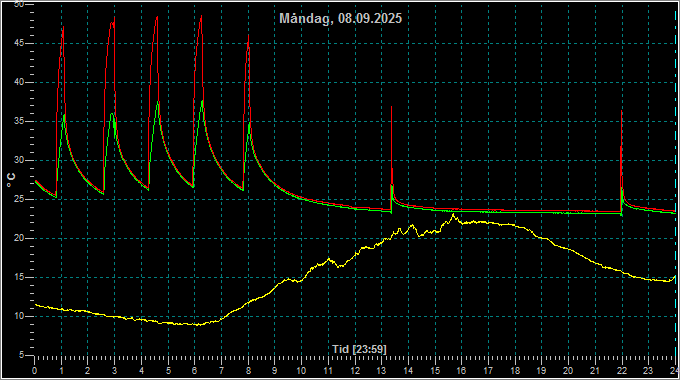Select hour 5 label on the time axis
Image resolution: width=680 pixels, height=380 pixels.
(x=168, y=371)
